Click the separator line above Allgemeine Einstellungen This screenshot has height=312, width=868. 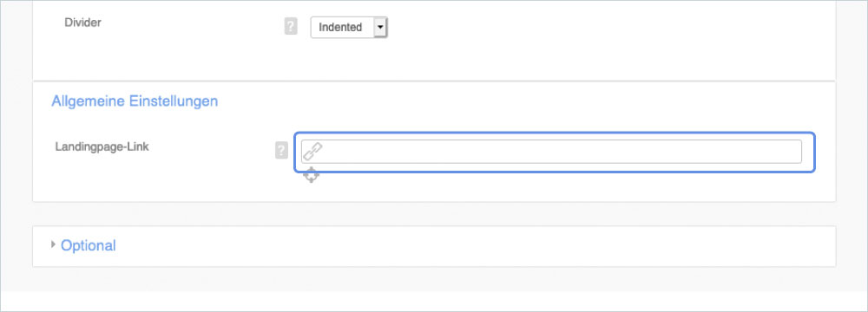434,81
